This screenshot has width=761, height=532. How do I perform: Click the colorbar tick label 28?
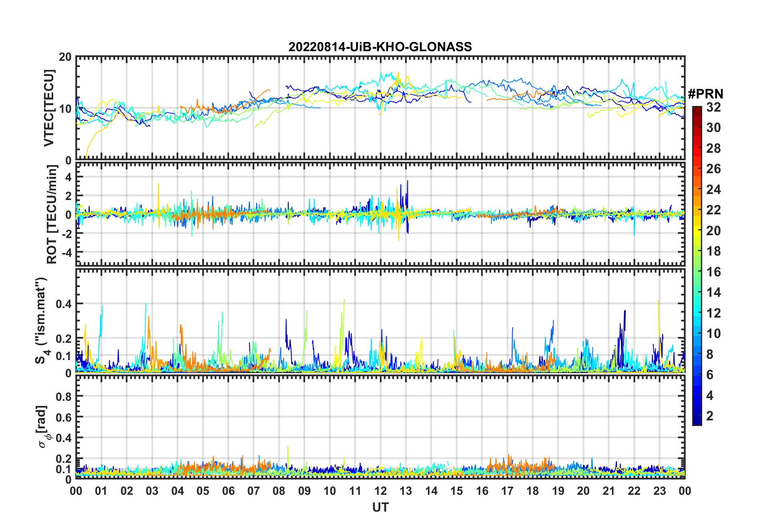click(713, 148)
